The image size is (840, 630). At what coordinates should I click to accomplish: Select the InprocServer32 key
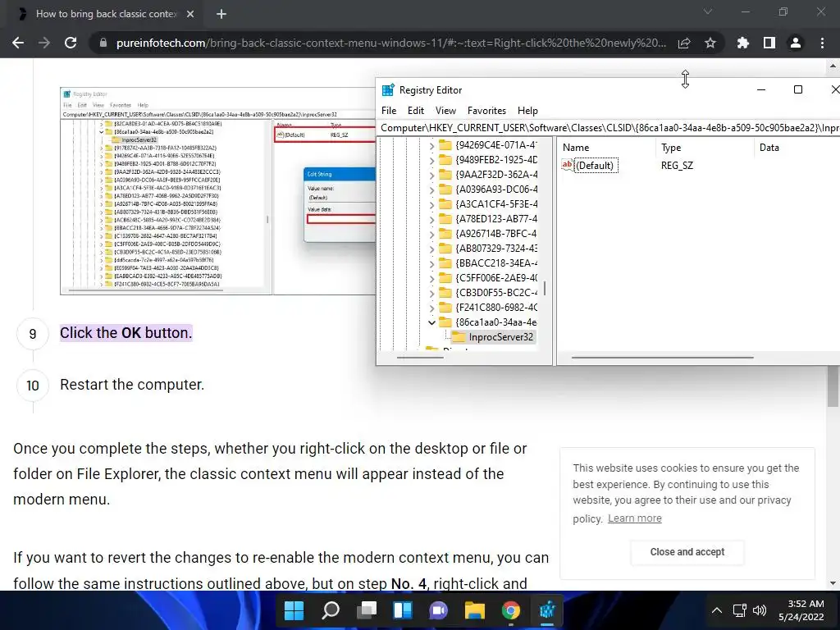point(493,337)
